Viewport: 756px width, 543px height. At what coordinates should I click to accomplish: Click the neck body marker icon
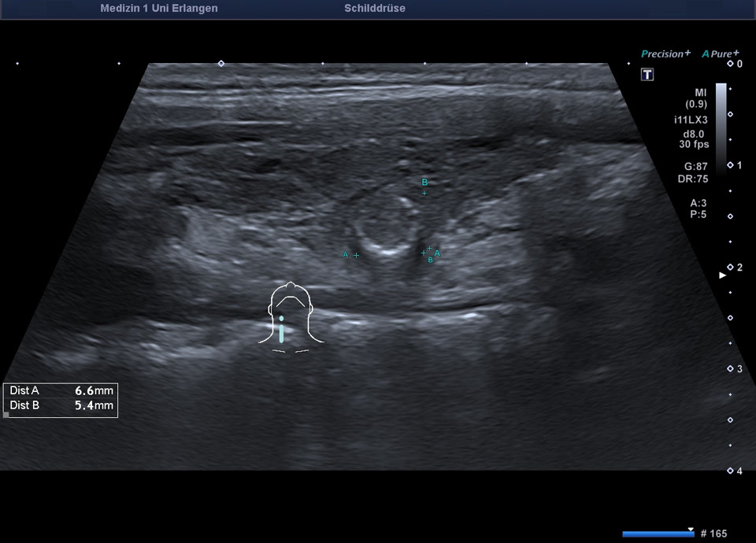click(291, 316)
